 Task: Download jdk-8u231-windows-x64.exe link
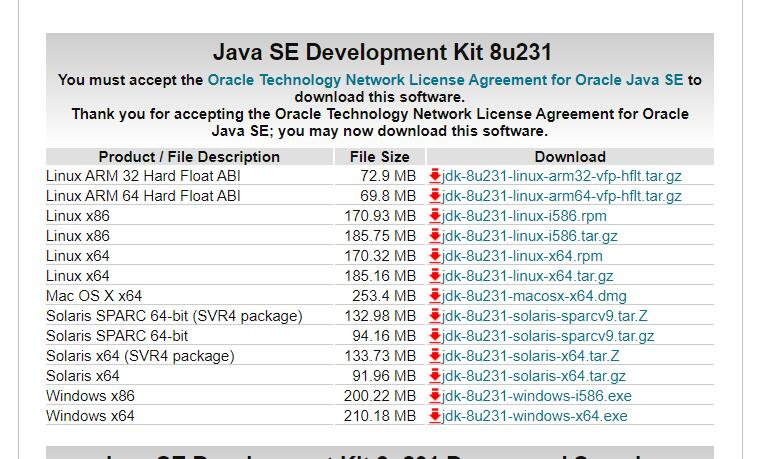click(535, 416)
